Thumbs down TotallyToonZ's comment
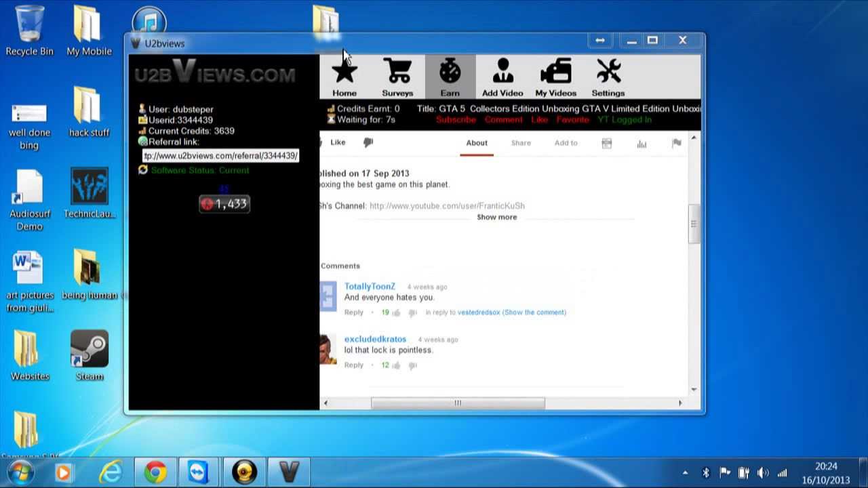 click(x=412, y=313)
